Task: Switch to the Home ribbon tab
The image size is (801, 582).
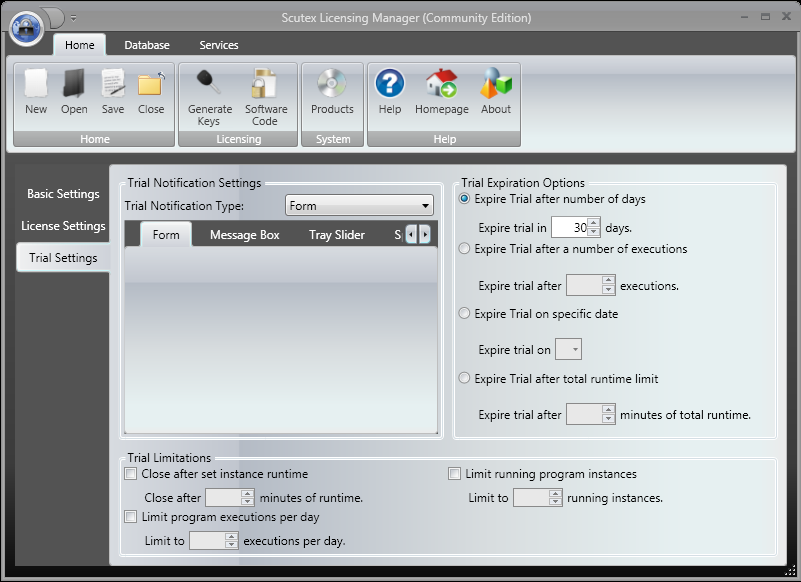Action: pyautogui.click(x=80, y=45)
